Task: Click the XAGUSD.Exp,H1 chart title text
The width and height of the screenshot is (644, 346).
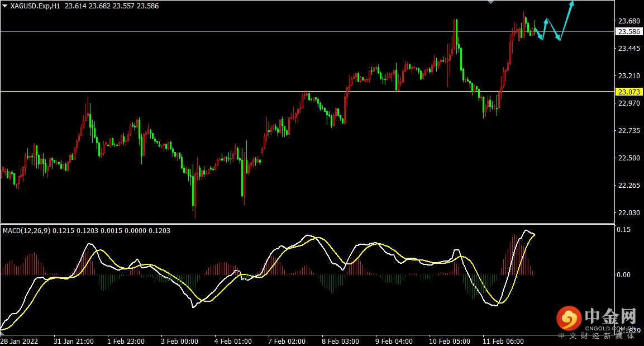Action: [x=35, y=6]
